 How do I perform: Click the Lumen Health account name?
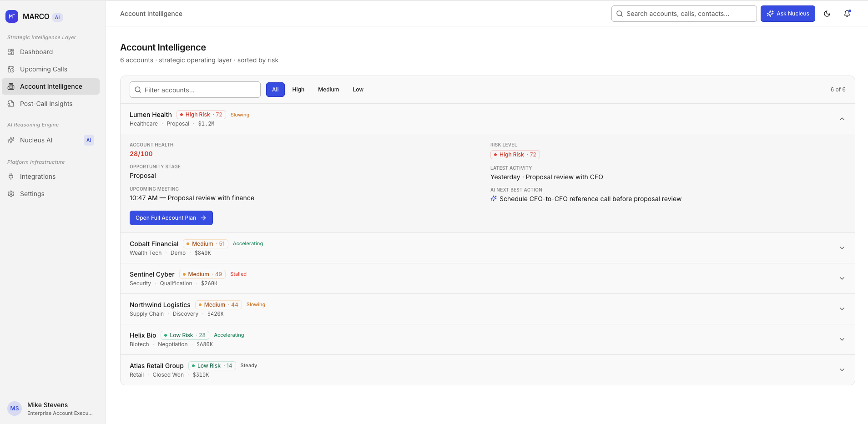tap(151, 115)
